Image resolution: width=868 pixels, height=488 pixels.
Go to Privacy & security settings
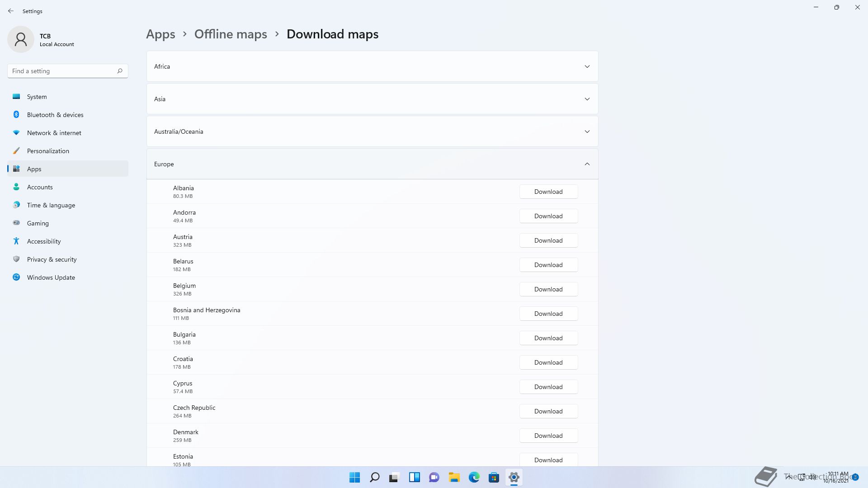[52, 259]
